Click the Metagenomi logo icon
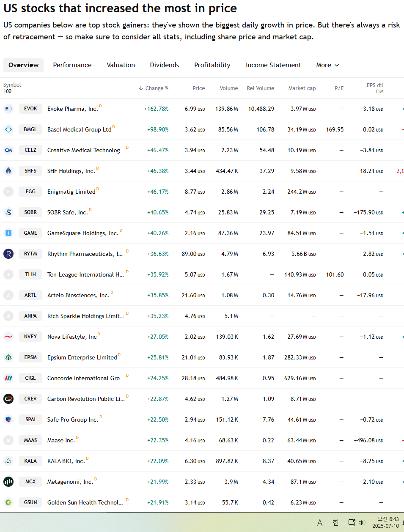 (x=8, y=482)
